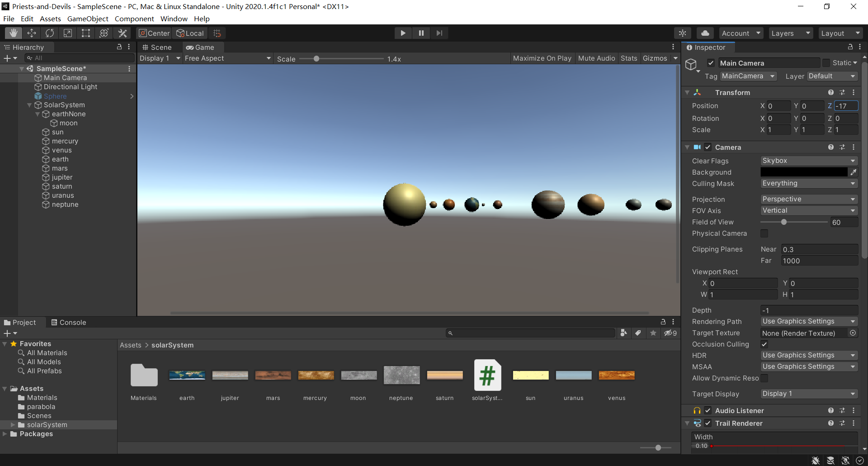Toggle grid snapping icon
Screen dimensions: 868x466
(x=217, y=33)
